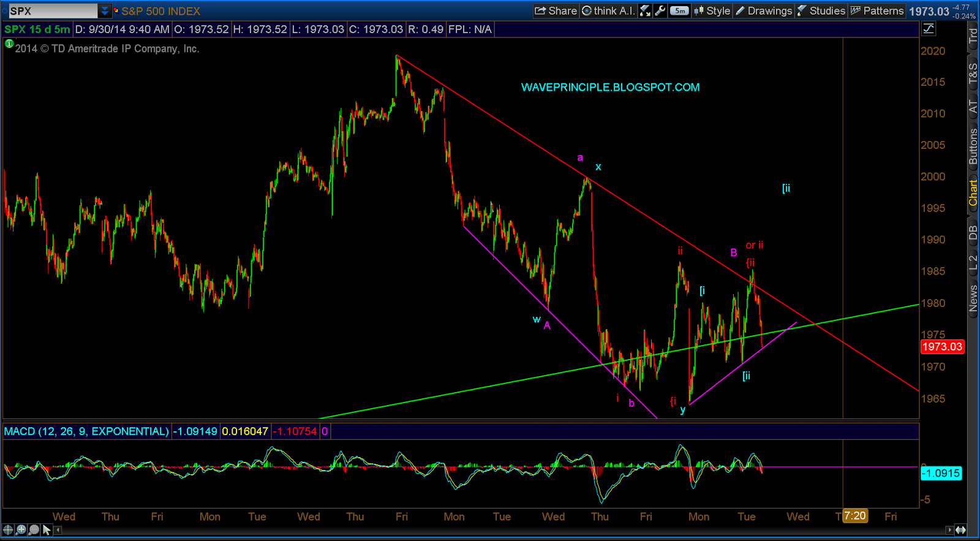Click the SPX symbol input field

coord(53,11)
